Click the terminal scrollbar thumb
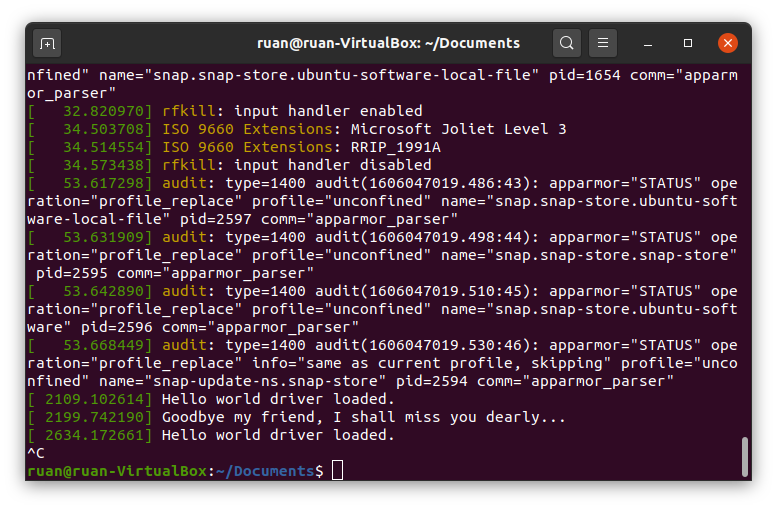Viewport: 777px width, 509px height. coord(745,456)
